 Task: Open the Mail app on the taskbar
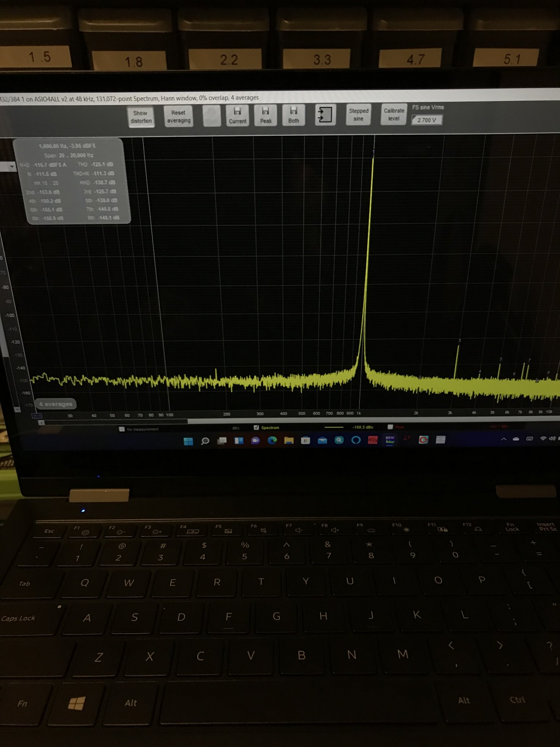pos(322,440)
